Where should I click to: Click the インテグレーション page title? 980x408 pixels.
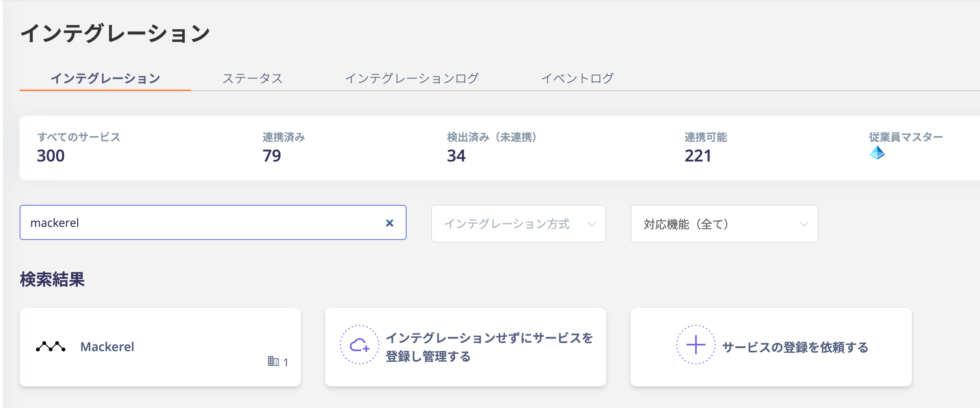(115, 33)
